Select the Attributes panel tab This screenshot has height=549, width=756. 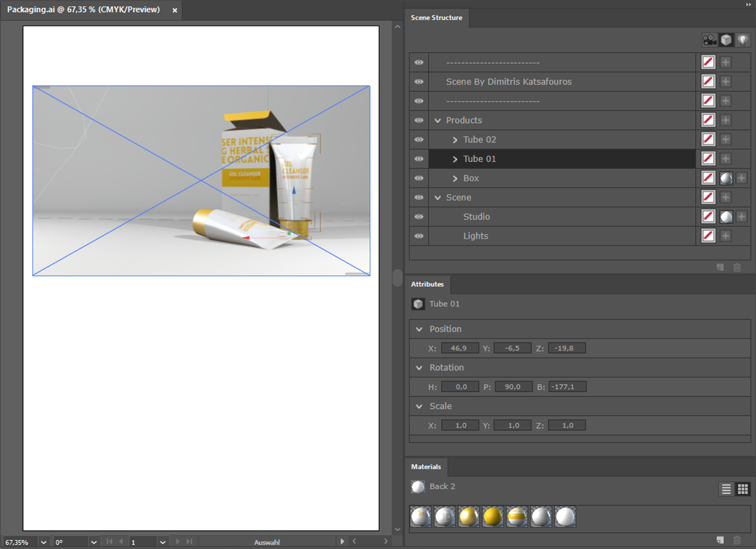point(427,284)
